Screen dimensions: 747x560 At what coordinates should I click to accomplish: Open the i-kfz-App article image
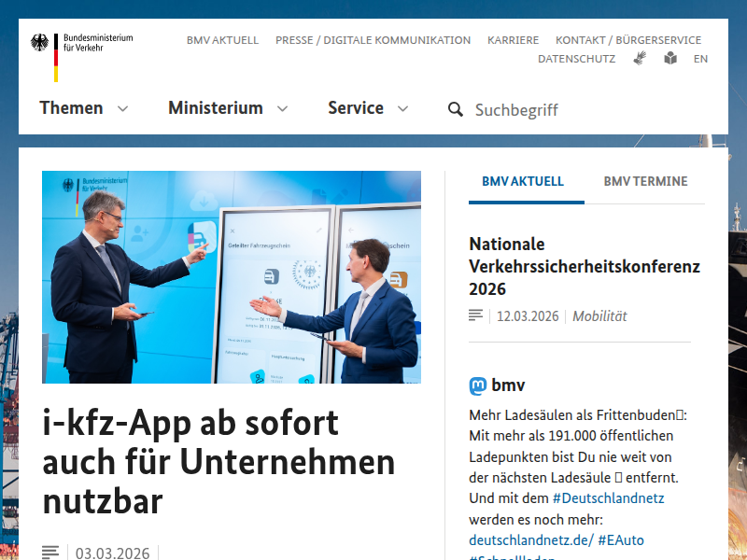point(232,277)
